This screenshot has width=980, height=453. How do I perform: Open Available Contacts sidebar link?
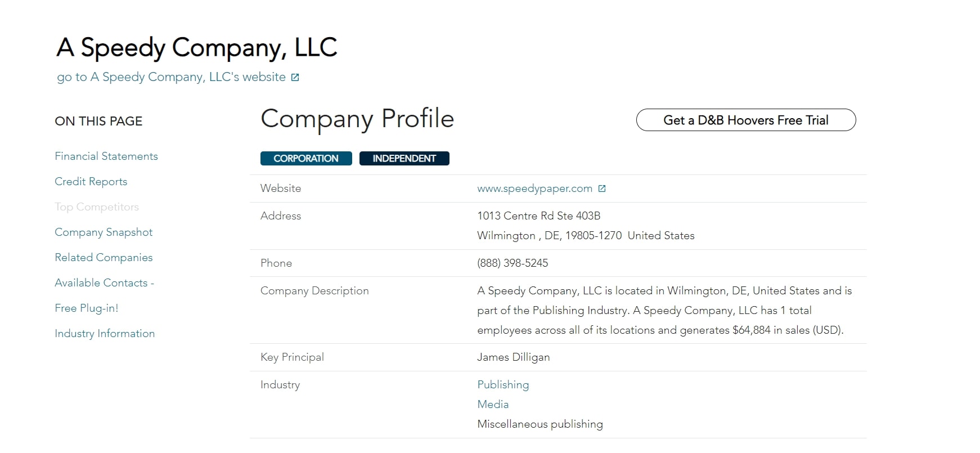(104, 283)
